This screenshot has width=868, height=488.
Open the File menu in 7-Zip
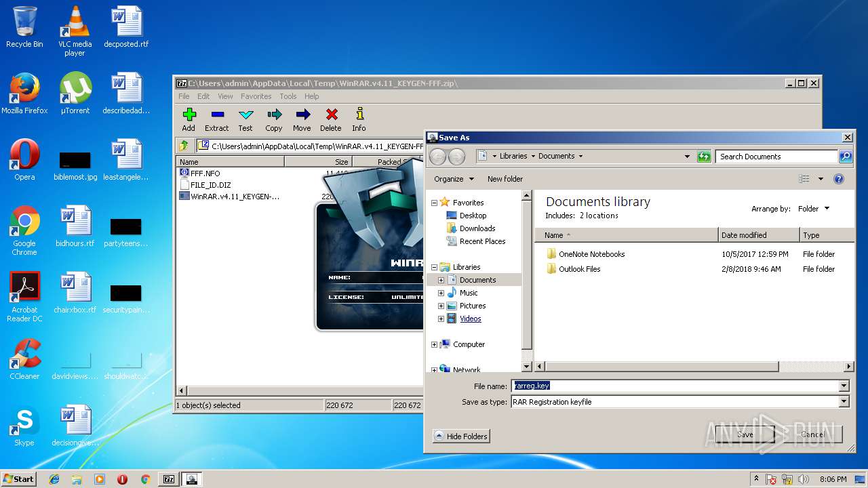pos(184,96)
